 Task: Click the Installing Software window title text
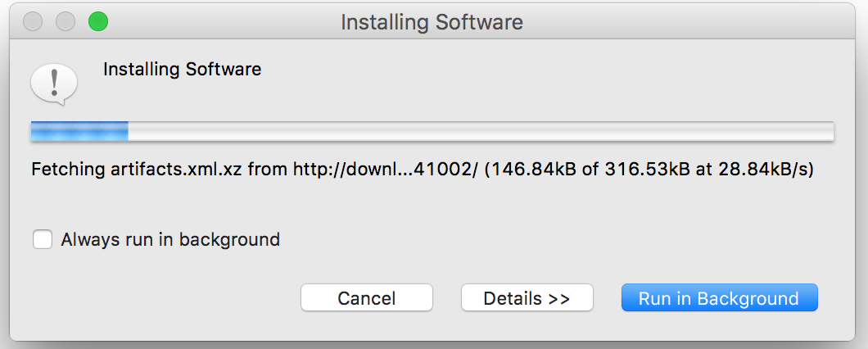pos(432,22)
